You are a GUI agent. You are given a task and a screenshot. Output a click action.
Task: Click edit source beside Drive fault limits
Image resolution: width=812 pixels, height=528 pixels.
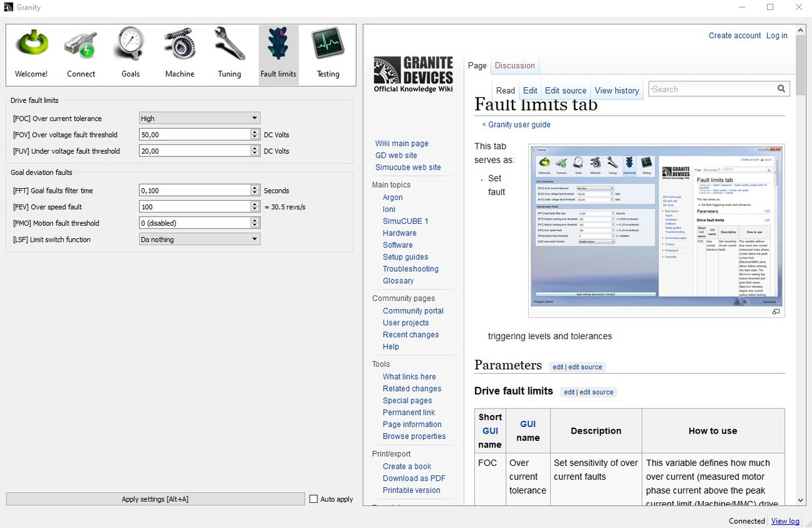[596, 392]
